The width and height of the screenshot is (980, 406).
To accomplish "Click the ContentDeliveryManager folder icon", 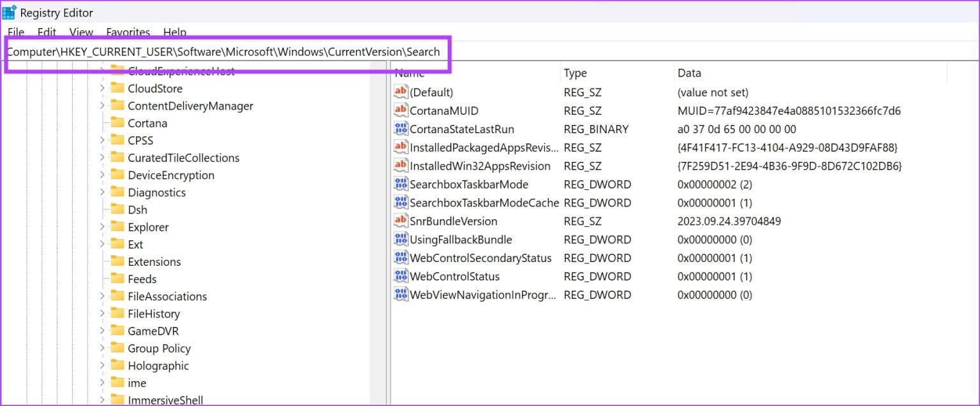I will tap(117, 105).
